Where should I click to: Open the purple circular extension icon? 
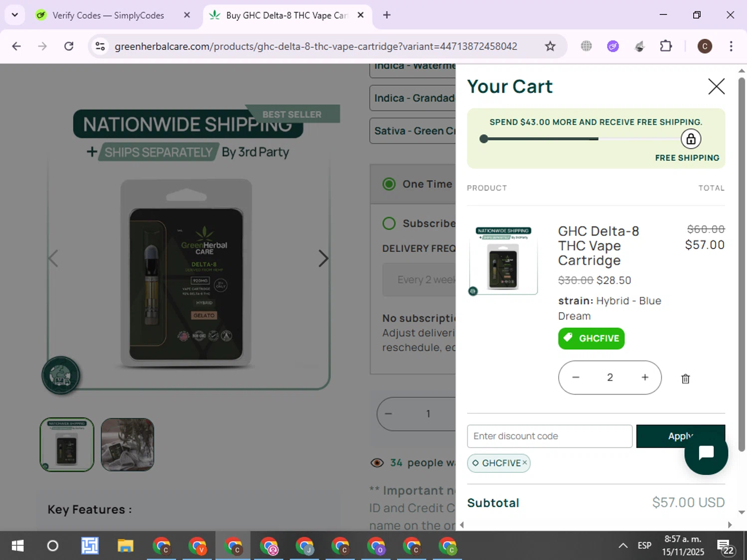[x=613, y=46]
